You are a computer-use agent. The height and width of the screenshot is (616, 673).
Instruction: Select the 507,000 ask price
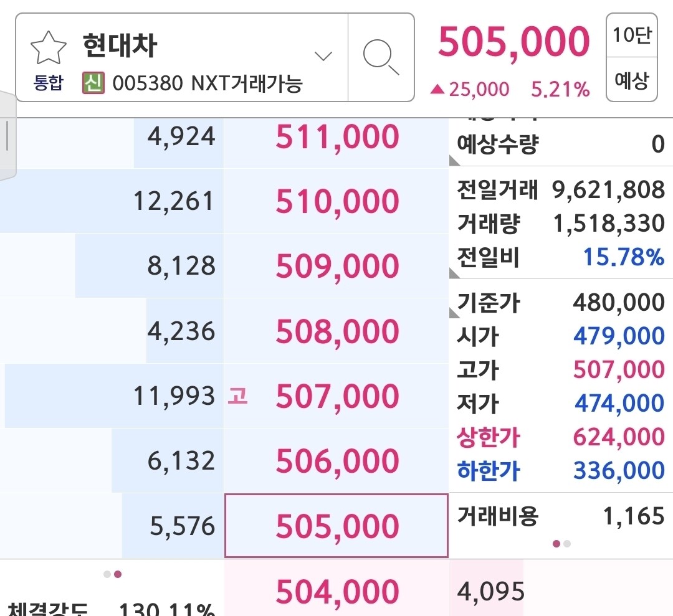336,397
